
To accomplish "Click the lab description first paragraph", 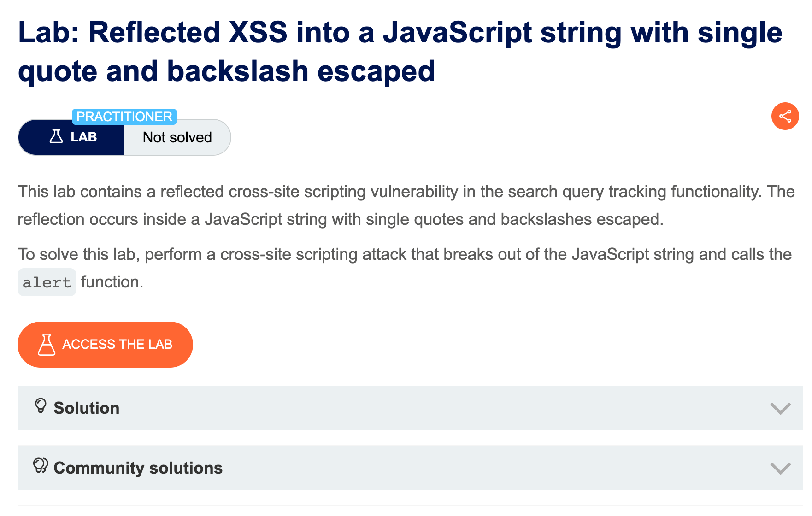I will [x=406, y=205].
